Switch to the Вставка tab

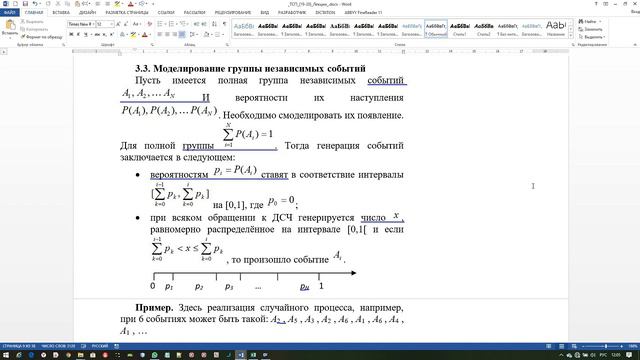pyautogui.click(x=61, y=13)
